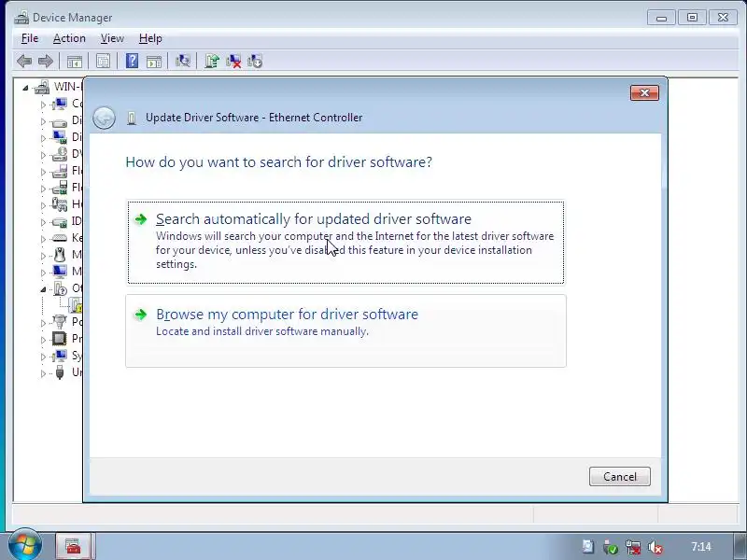Expand the System devices (Sy) category node
This screenshot has height=560, width=747.
click(43, 357)
